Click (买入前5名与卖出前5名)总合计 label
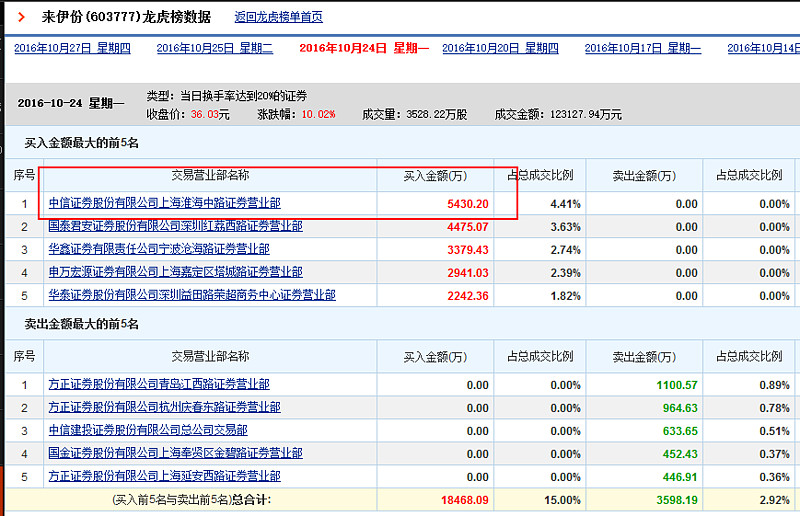This screenshot has width=800, height=516. tap(192, 500)
